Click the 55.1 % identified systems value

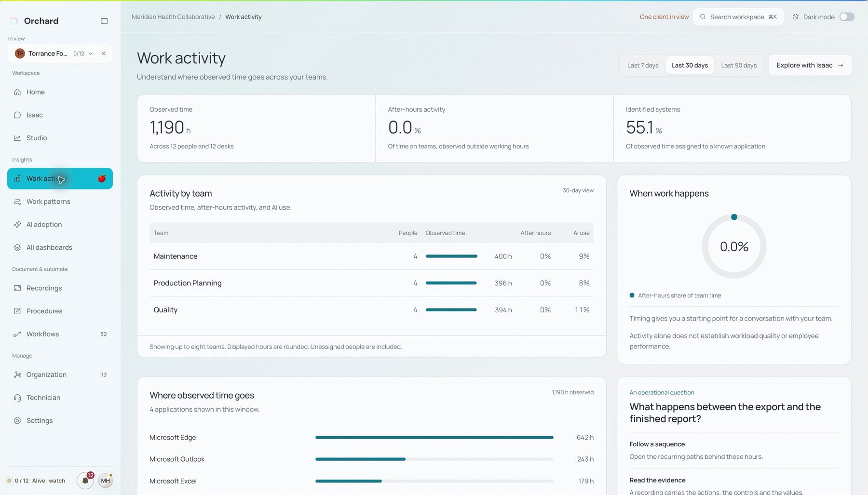point(644,128)
